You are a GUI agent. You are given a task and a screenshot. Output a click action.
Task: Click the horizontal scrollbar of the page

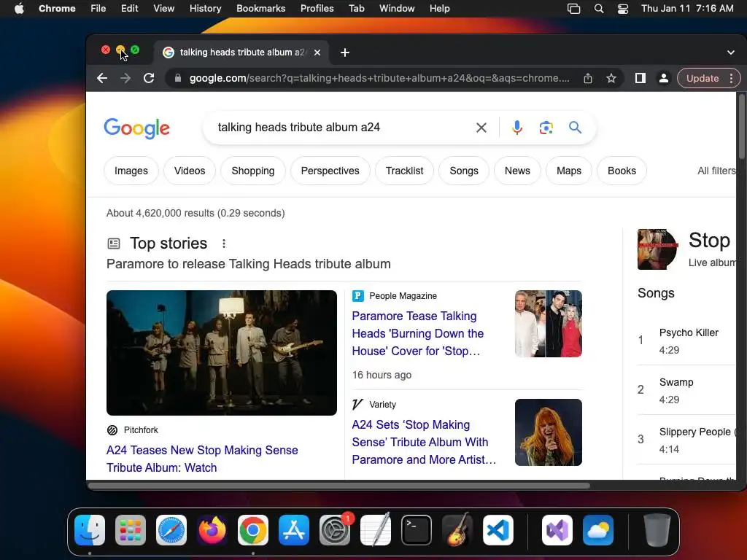click(x=339, y=486)
